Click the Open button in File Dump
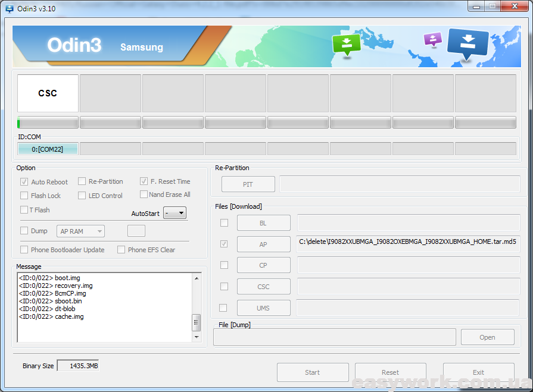 click(x=488, y=337)
